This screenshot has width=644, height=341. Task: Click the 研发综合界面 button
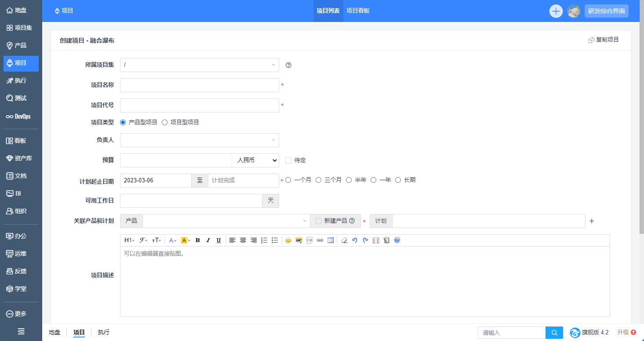coord(606,11)
